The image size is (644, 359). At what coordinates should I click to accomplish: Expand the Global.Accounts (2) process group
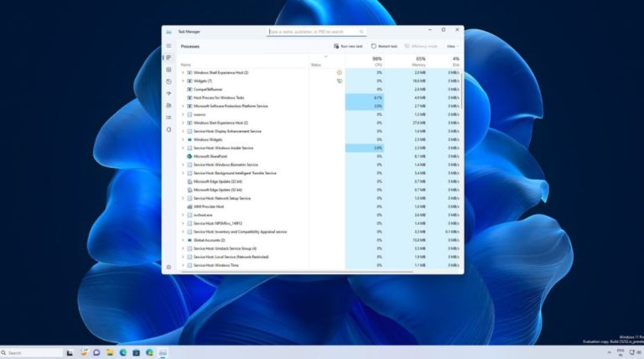coord(183,240)
